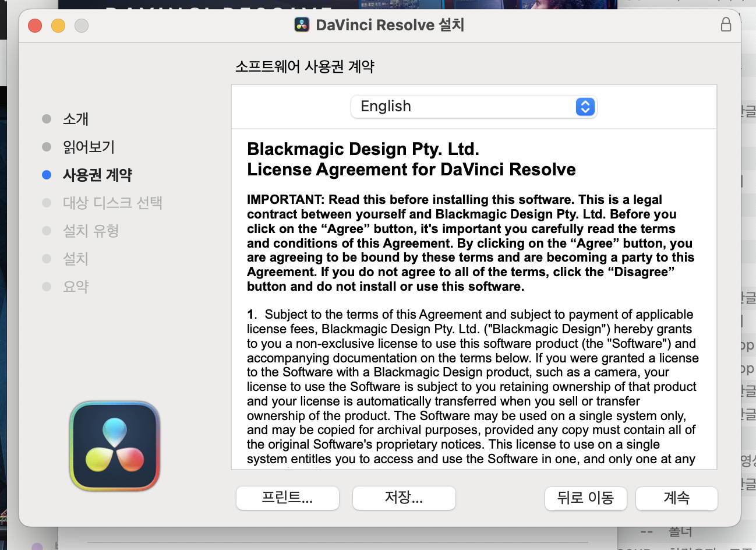Image resolution: width=756 pixels, height=550 pixels.
Task: Click the lock icon in the title bar
Action: (x=726, y=24)
